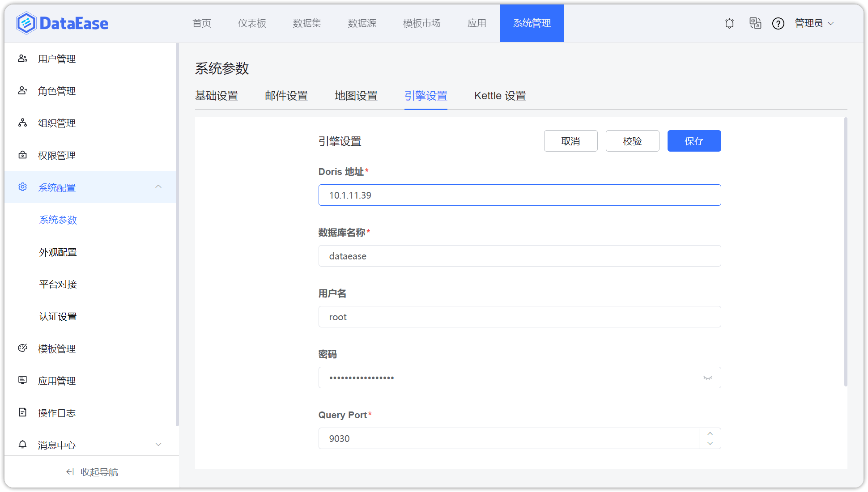Open the notifications bell
This screenshot has height=492, width=868.
pos(729,23)
